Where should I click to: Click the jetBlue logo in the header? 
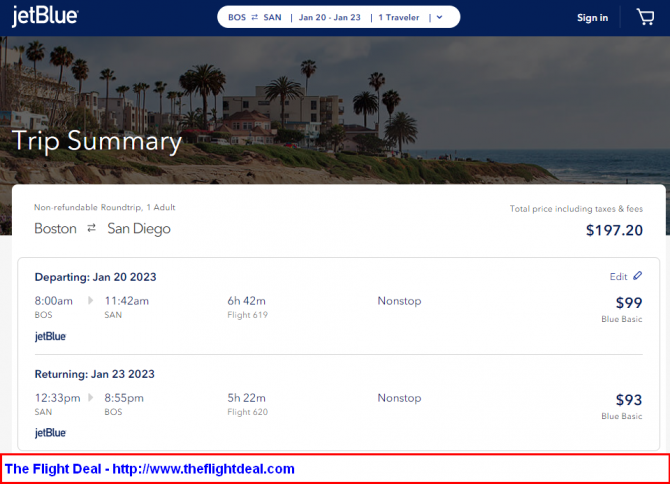point(45,17)
